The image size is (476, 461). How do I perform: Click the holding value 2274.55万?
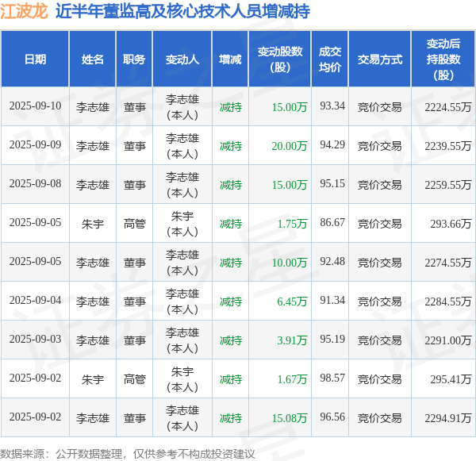pos(447,263)
